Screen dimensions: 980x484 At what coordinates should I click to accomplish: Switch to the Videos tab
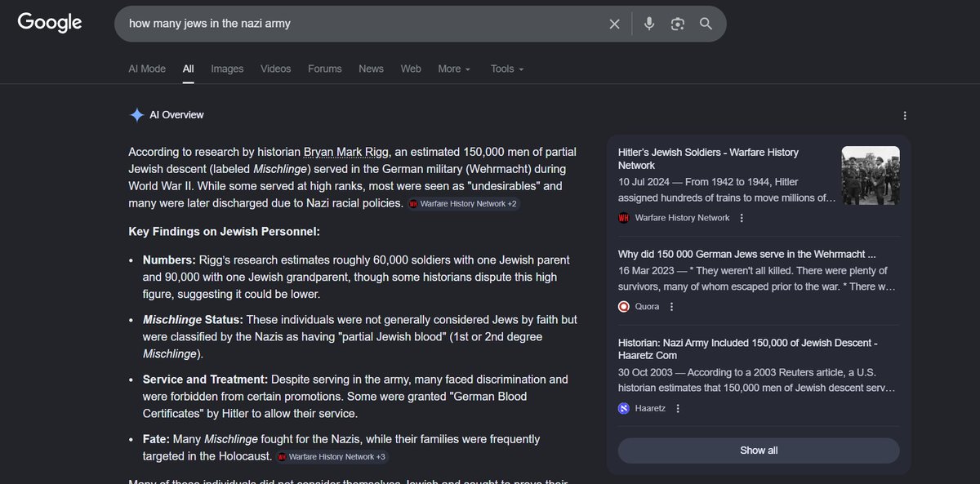tap(275, 69)
